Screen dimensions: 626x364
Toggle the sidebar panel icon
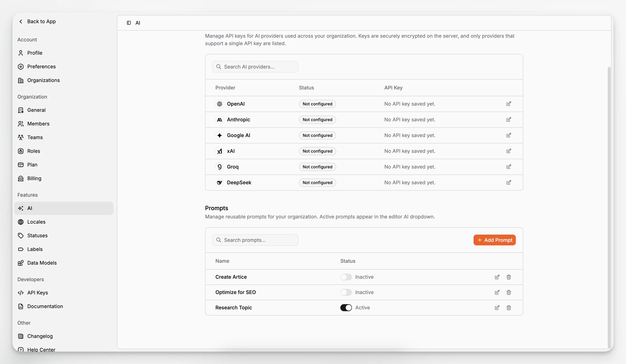tap(129, 23)
